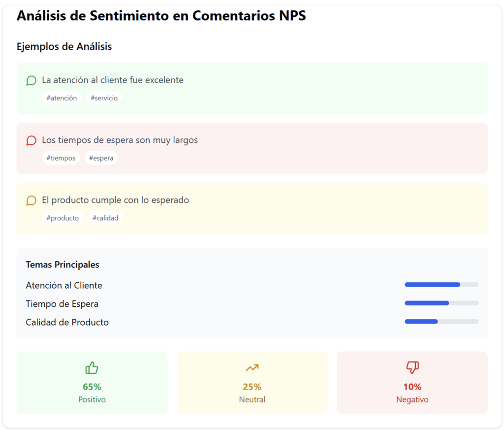
Task: Click the Calidad de Producto progress bar
Action: pos(441,322)
